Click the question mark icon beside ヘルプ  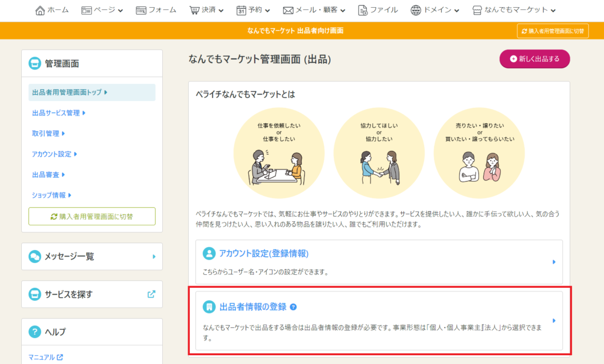pos(35,332)
